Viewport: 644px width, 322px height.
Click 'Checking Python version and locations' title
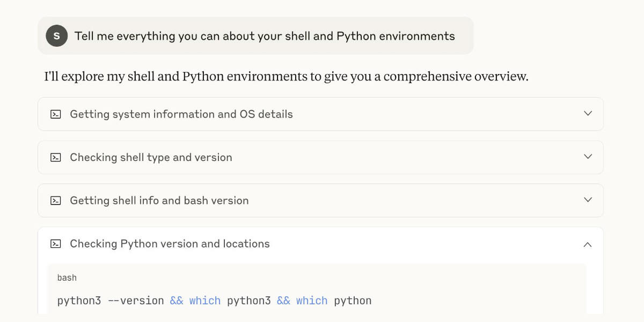pyautogui.click(x=170, y=244)
